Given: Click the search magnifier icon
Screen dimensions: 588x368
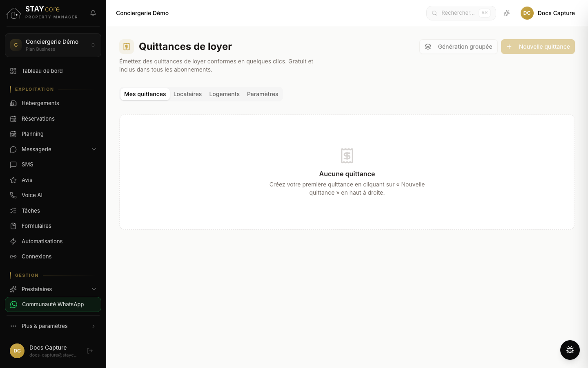Looking at the screenshot, I should click(434, 13).
